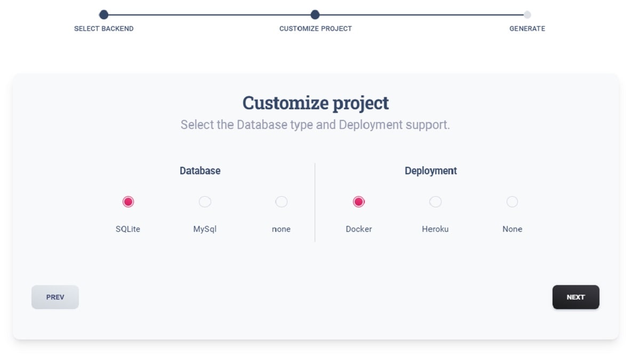Click the Heroku label text
This screenshot has height=364, width=640.
436,229
